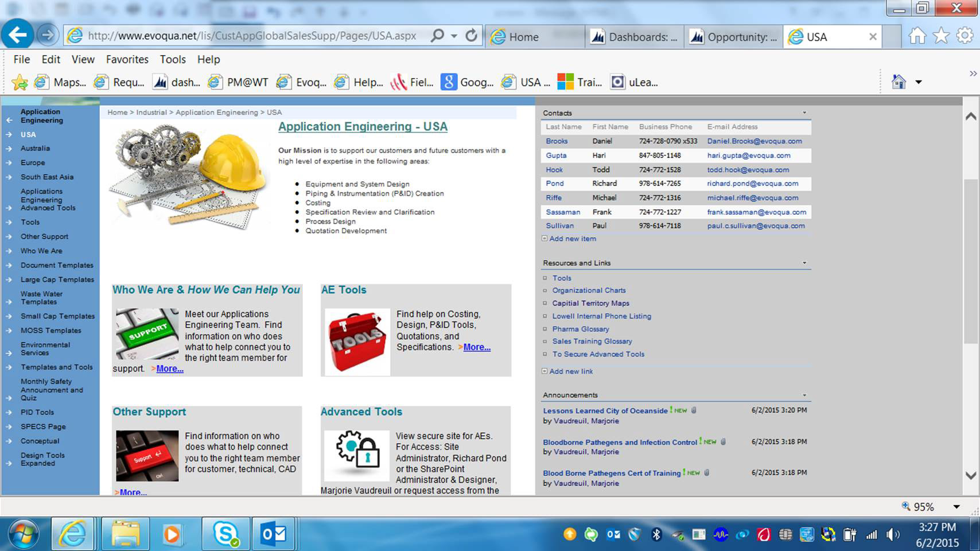980x551 pixels.
Task: Open Skype from the taskbar
Action: (226, 534)
